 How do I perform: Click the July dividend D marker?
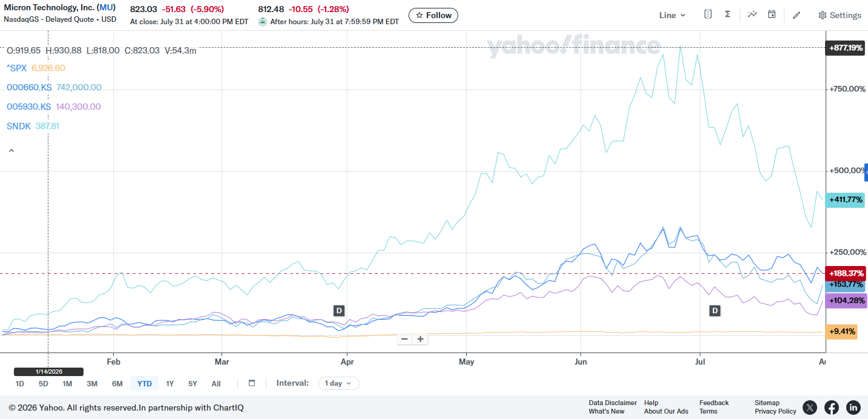tap(715, 311)
